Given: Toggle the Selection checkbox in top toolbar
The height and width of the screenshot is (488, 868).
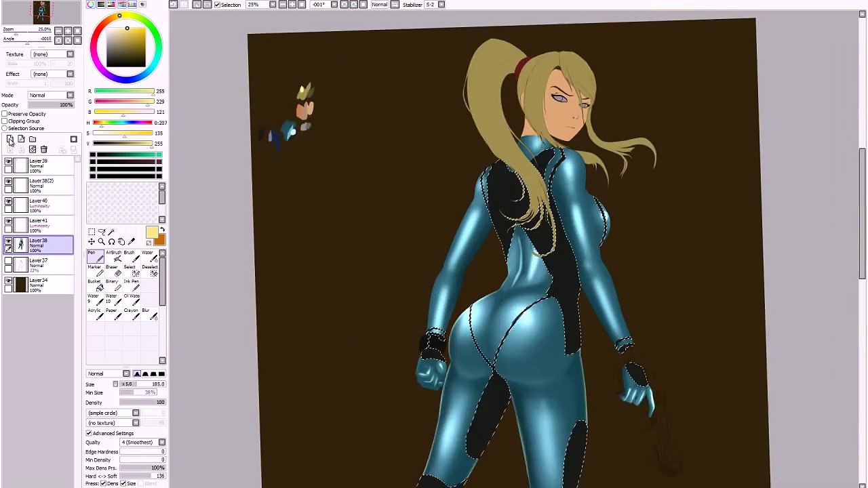Looking at the screenshot, I should pos(217,5).
